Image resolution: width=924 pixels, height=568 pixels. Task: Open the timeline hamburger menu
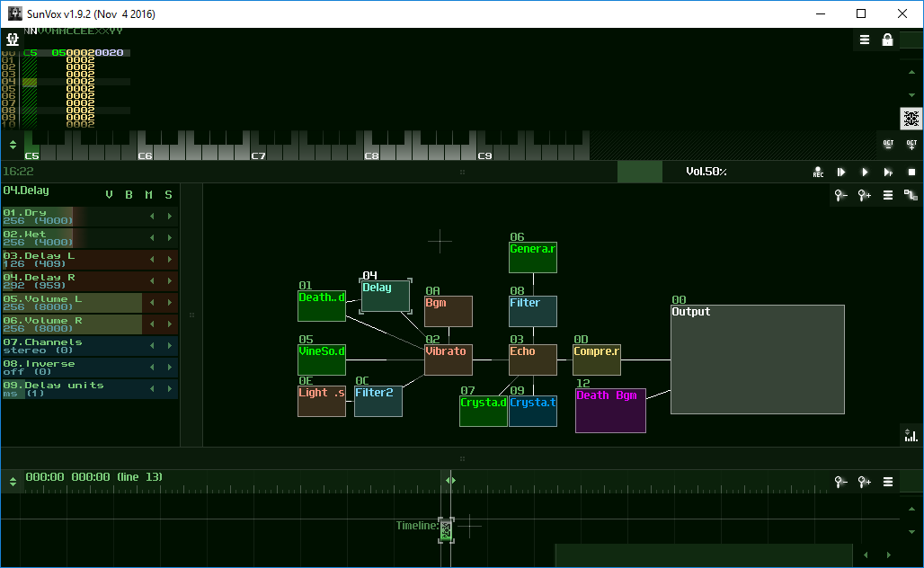tap(888, 482)
